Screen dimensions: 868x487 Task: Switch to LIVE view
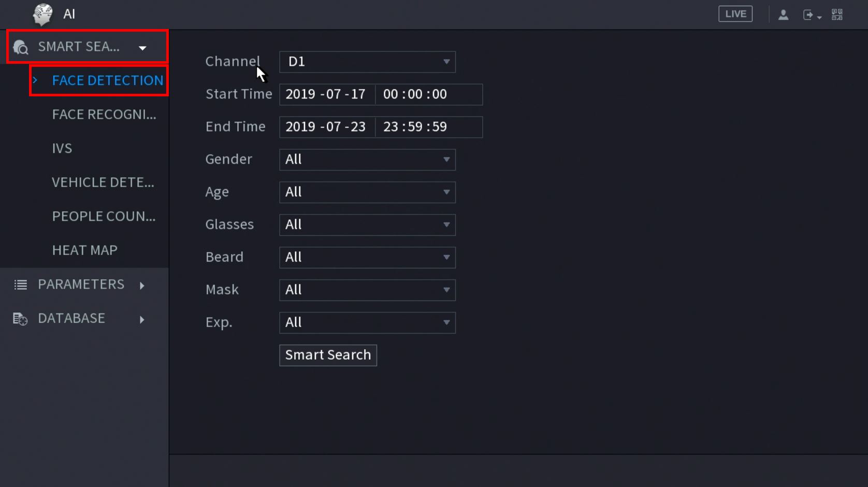click(x=735, y=14)
